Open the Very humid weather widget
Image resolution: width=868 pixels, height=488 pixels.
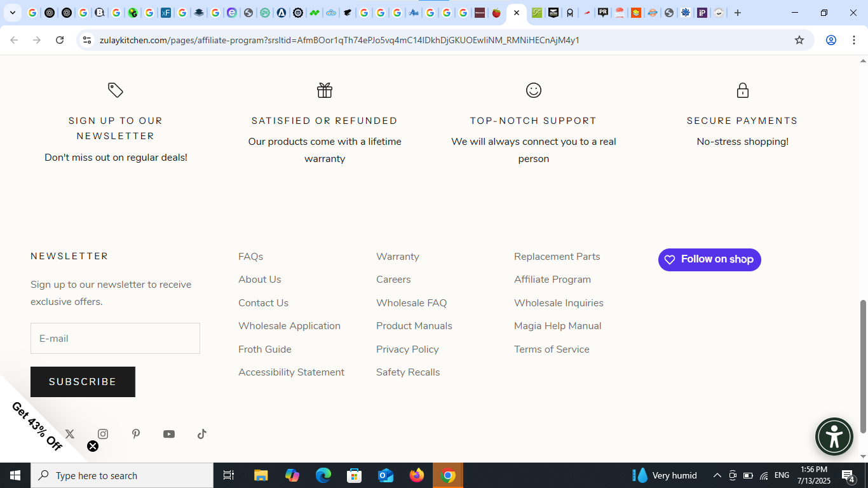pos(665,475)
